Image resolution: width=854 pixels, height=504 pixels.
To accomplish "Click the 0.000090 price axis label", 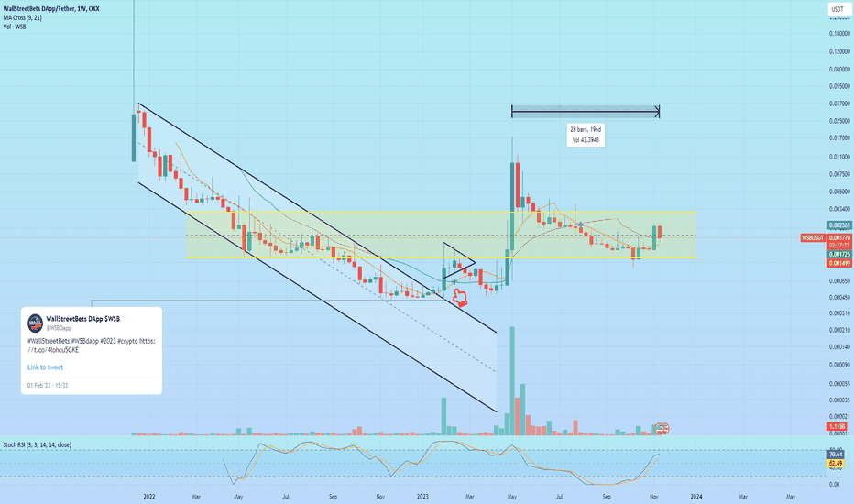I will point(839,365).
